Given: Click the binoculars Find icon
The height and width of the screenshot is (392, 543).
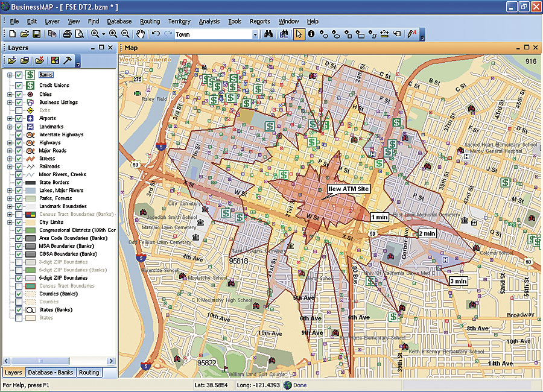Looking at the screenshot, I should click(x=269, y=34).
